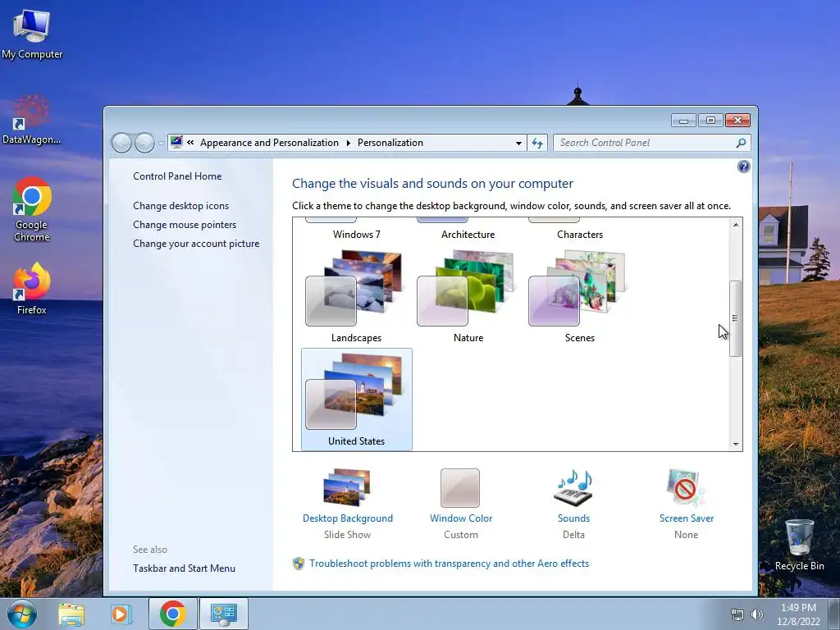This screenshot has height=630, width=840.
Task: Click the theme list scrollbar thumb
Action: pyautogui.click(x=736, y=318)
